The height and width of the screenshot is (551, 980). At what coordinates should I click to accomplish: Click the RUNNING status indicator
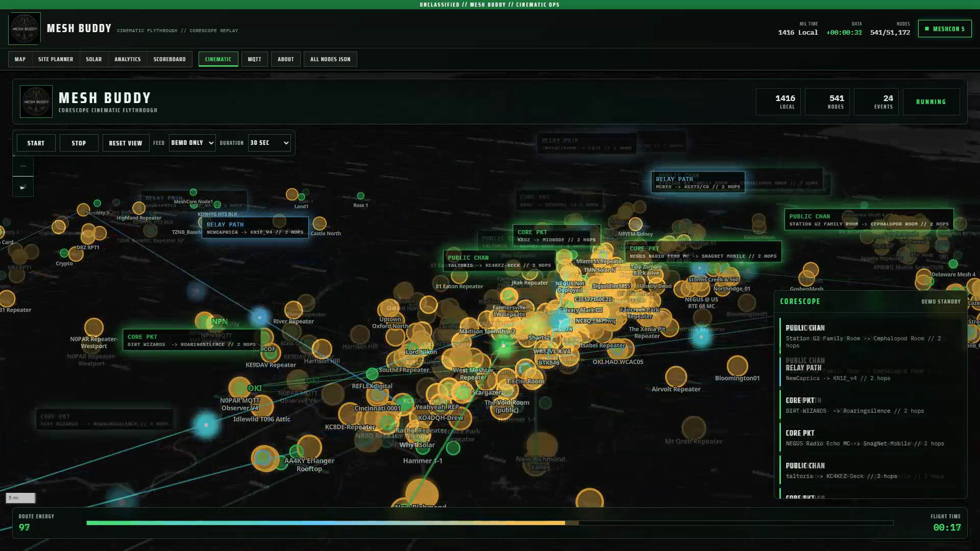tap(931, 102)
